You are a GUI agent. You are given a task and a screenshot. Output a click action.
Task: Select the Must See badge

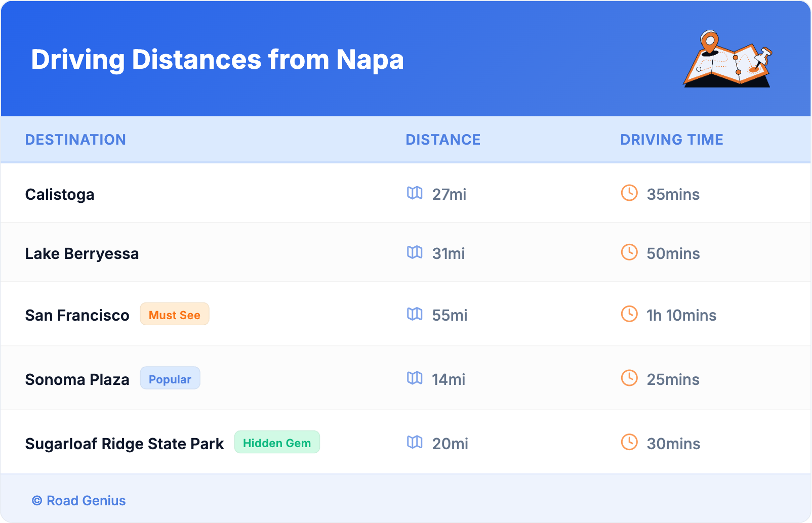pyautogui.click(x=174, y=315)
